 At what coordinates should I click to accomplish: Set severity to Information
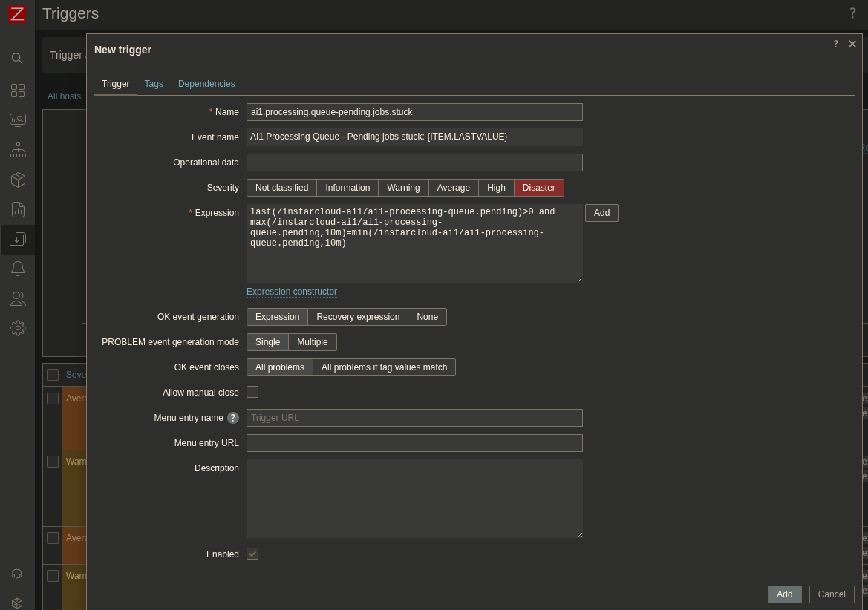[x=347, y=188]
